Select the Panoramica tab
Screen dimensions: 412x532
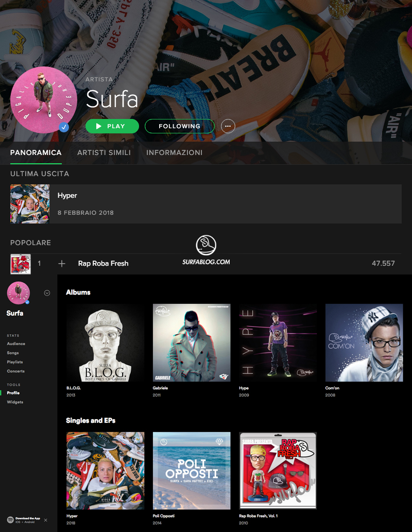pyautogui.click(x=36, y=153)
